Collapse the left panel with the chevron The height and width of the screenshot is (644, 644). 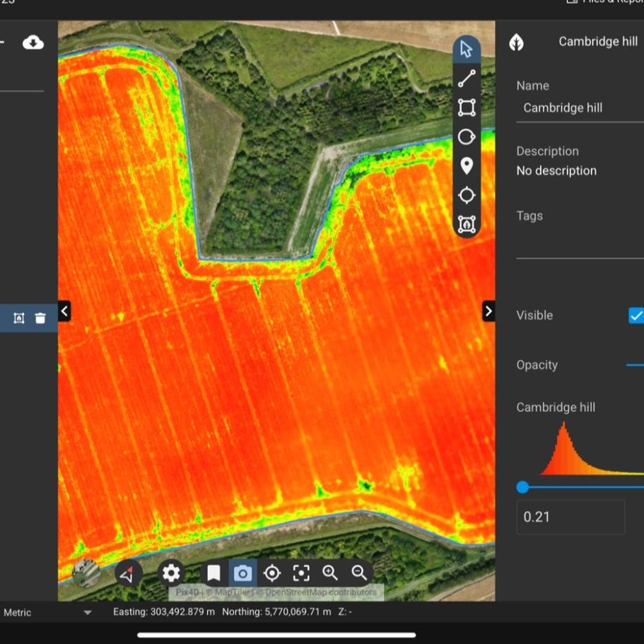pyautogui.click(x=64, y=310)
